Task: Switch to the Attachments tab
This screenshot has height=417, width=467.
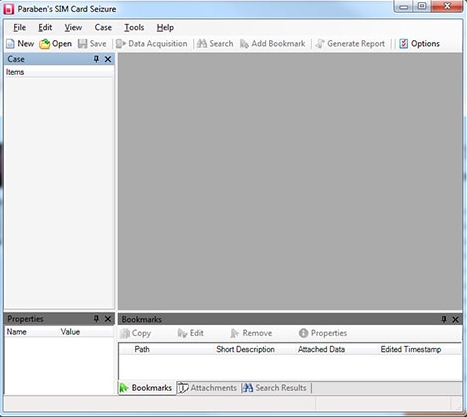Action: pyautogui.click(x=207, y=388)
